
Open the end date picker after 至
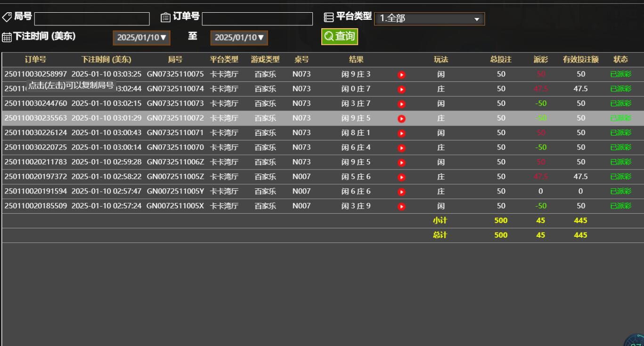pos(239,38)
